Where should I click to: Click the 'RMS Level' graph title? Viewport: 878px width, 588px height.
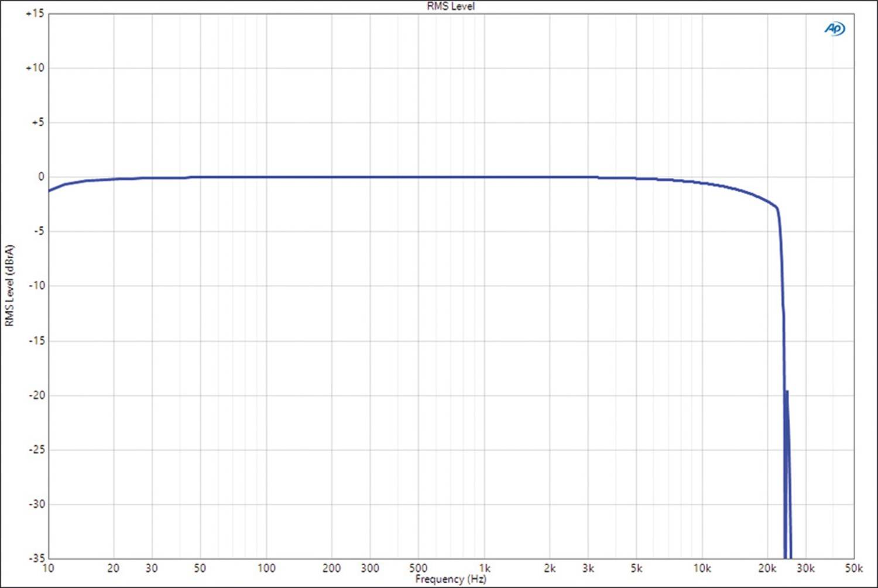[451, 6]
